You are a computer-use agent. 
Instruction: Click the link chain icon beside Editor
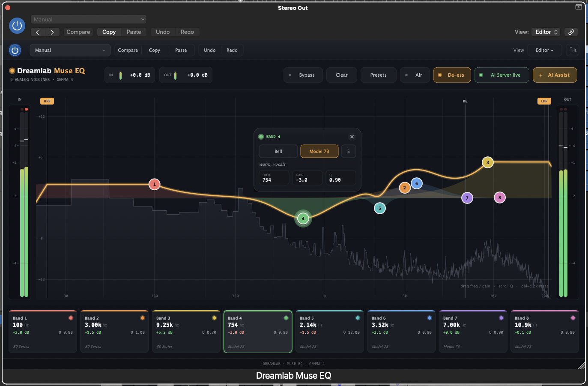[571, 32]
